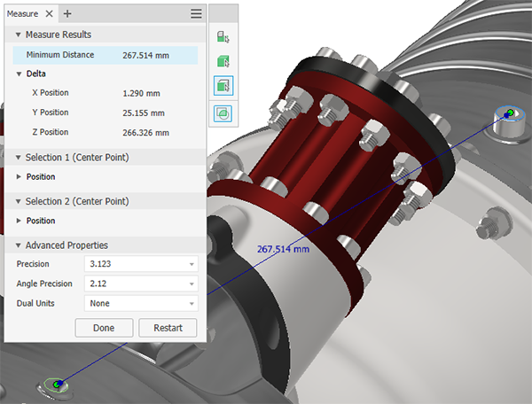The image size is (532, 404).
Task: Close the Measure tab
Action: tap(49, 14)
